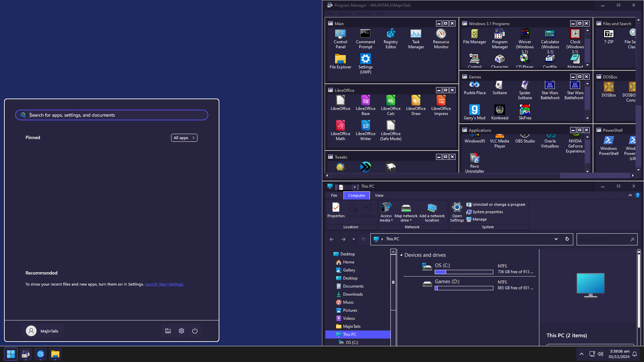Open Resource Monitor icon
This screenshot has height=362, width=644.
pos(441,39)
